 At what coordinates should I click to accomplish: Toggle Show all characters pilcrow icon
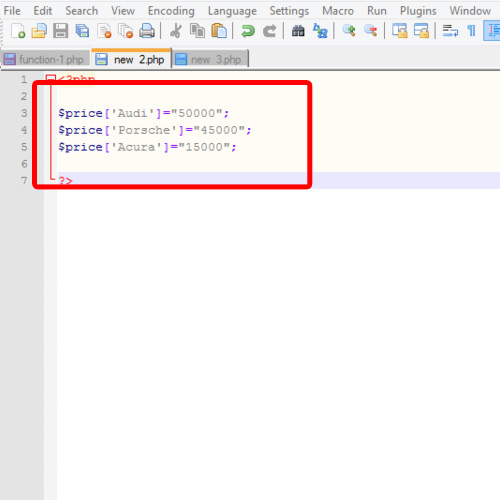(471, 31)
